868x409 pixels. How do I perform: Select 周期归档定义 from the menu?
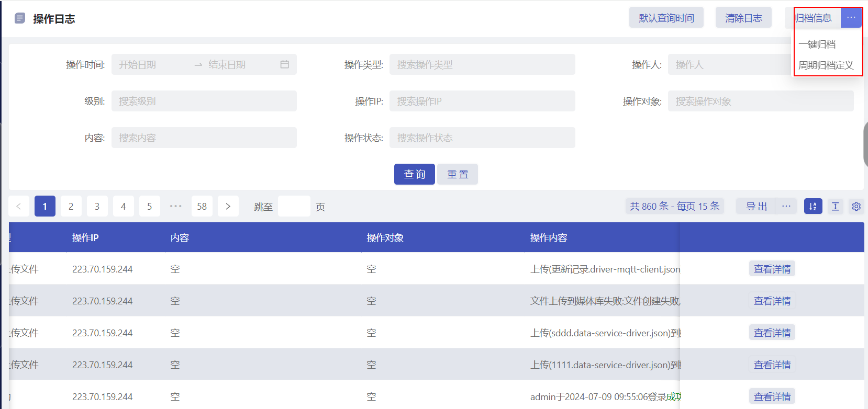[x=826, y=65]
